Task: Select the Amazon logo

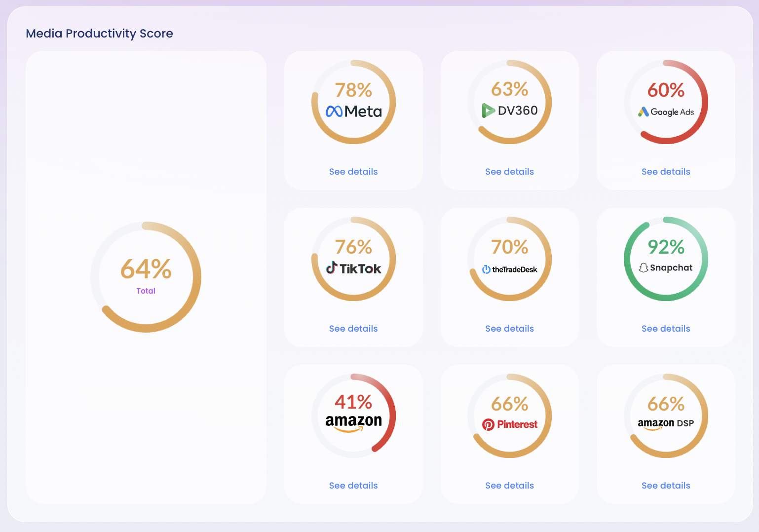Action: (353, 422)
